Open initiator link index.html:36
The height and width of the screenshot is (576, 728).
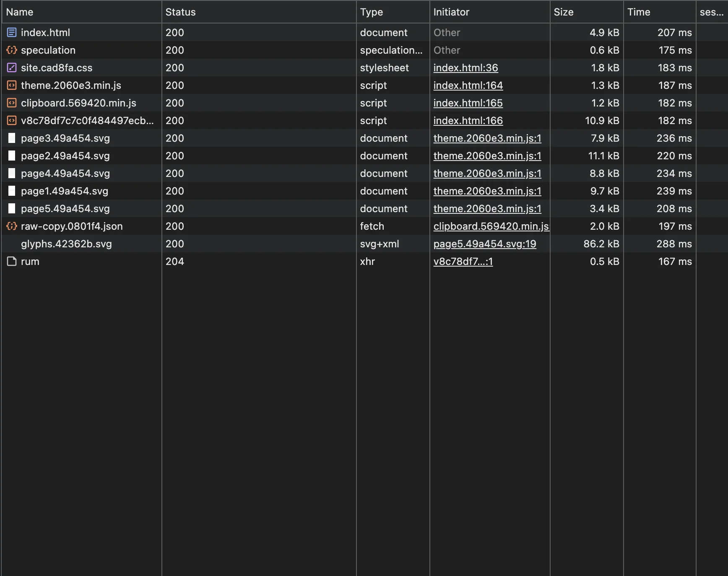[465, 67]
